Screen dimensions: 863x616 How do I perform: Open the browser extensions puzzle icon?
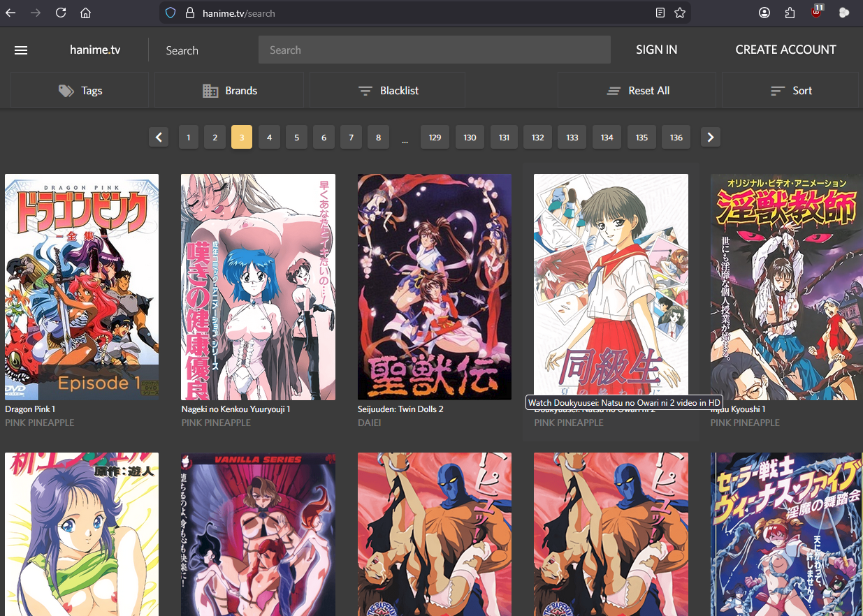[790, 13]
